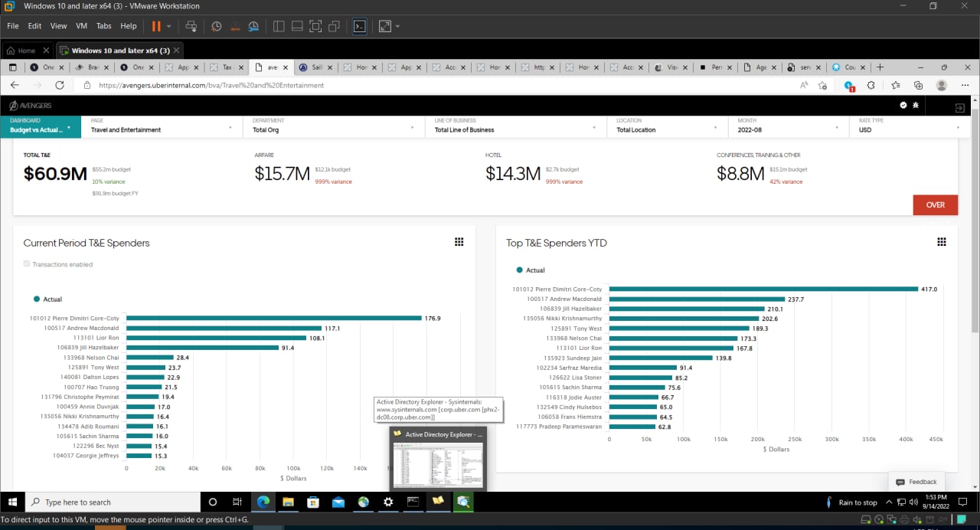Image resolution: width=980 pixels, height=530 pixels.
Task: Open grid menu on Top T&E Spenders YTD
Action: click(942, 242)
